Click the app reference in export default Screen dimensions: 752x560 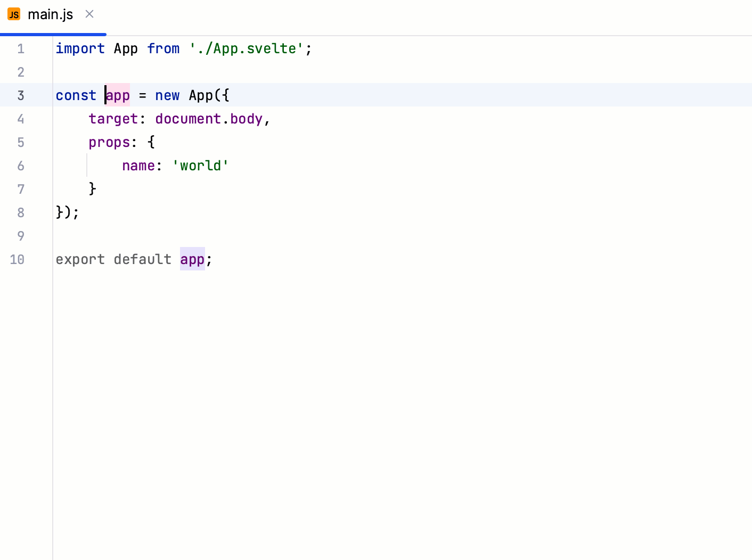point(192,259)
